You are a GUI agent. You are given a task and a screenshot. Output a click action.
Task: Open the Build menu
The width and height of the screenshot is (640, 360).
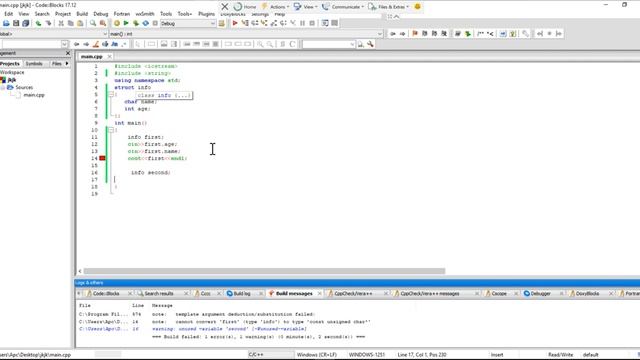point(82,14)
